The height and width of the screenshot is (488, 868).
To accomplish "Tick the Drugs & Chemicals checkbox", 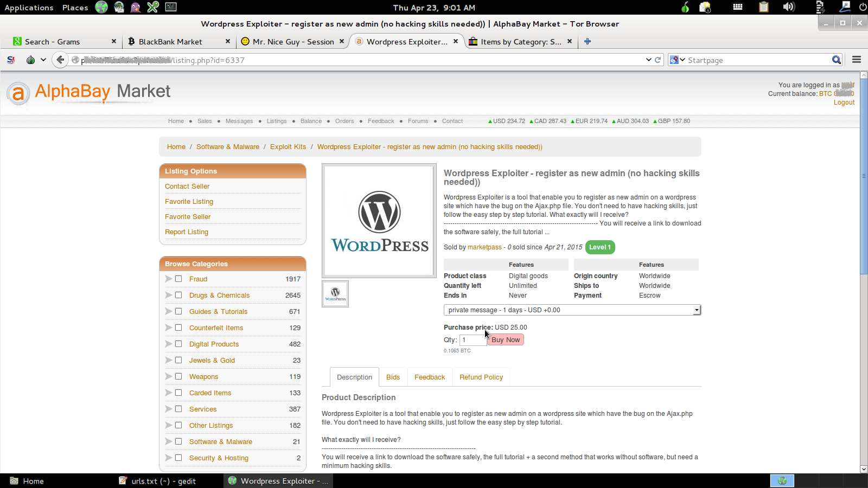I will [178, 295].
